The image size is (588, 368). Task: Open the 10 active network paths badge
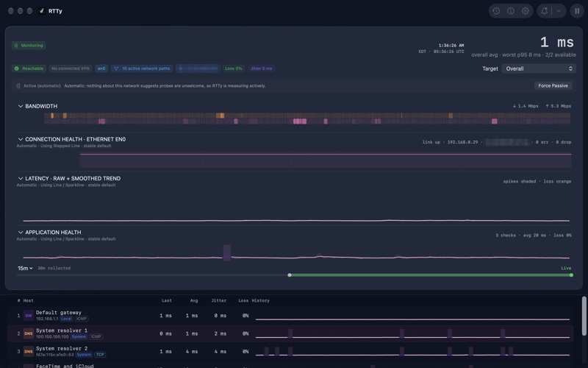pos(142,68)
